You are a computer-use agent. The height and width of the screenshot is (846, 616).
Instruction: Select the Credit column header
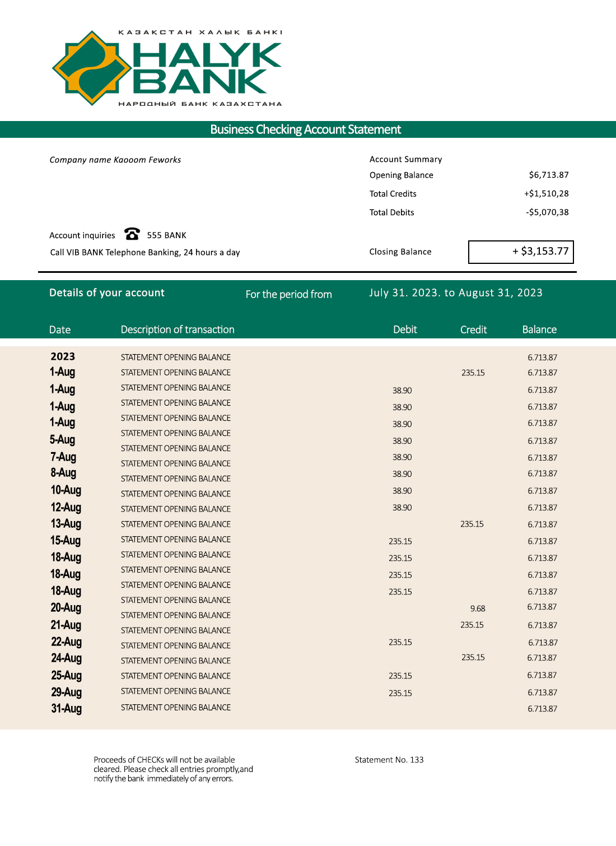pos(473,329)
